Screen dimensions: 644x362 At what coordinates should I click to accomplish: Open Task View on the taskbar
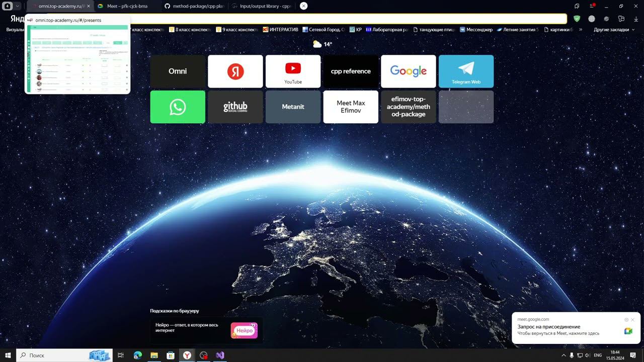(121, 355)
